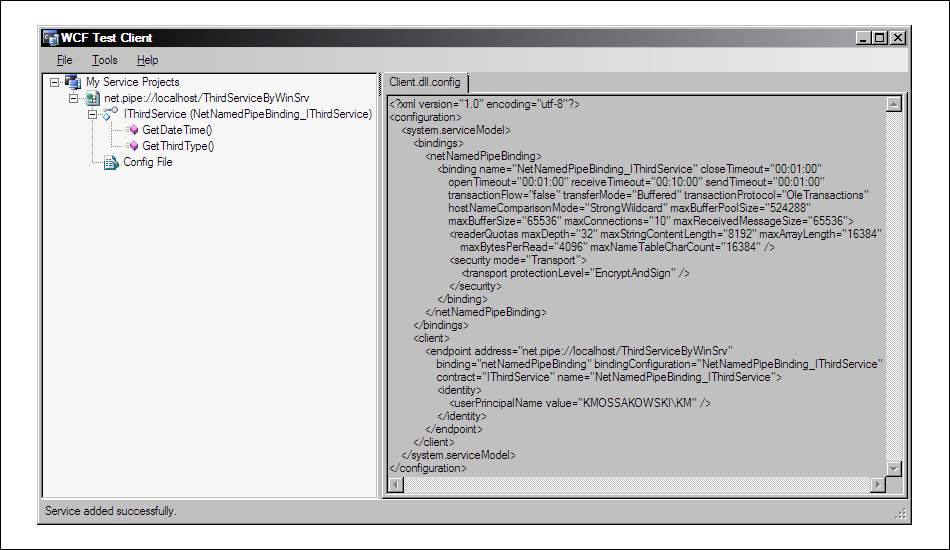Viewport: 950px width, 550px height.
Task: Select the GetThirdType() operation
Action: [178, 146]
